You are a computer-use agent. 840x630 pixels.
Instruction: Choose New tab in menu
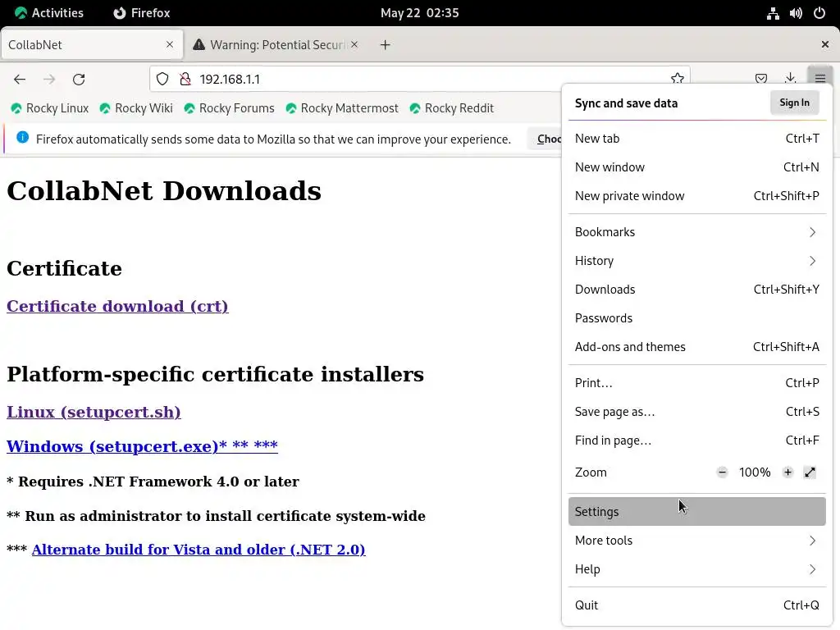(x=697, y=139)
